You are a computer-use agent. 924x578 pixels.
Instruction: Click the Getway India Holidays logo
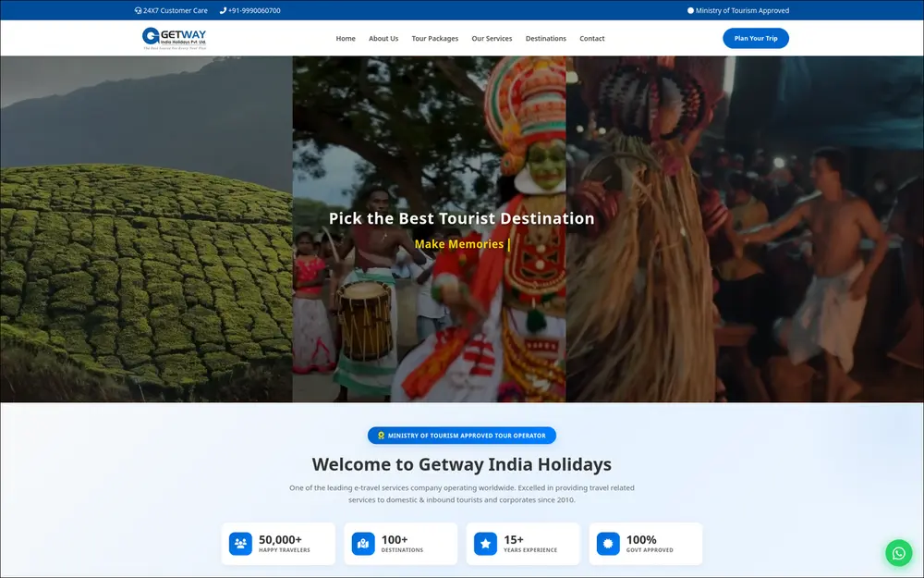[175, 38]
